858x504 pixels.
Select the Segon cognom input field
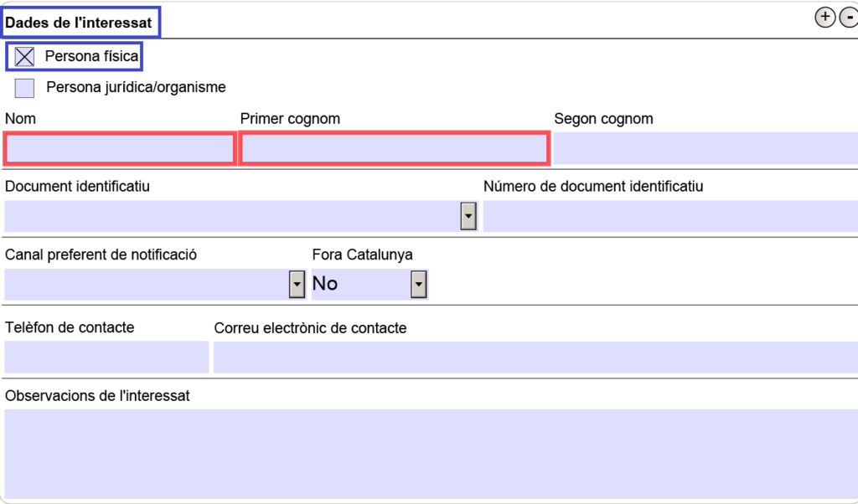tap(705, 148)
